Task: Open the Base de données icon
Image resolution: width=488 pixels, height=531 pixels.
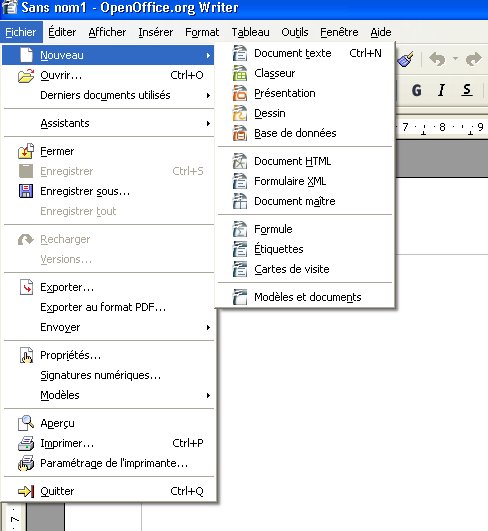Action: 240,133
